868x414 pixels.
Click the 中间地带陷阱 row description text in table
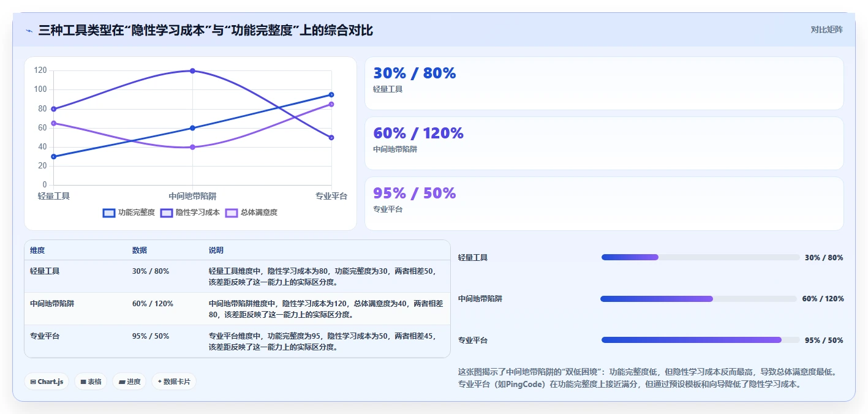(326, 309)
